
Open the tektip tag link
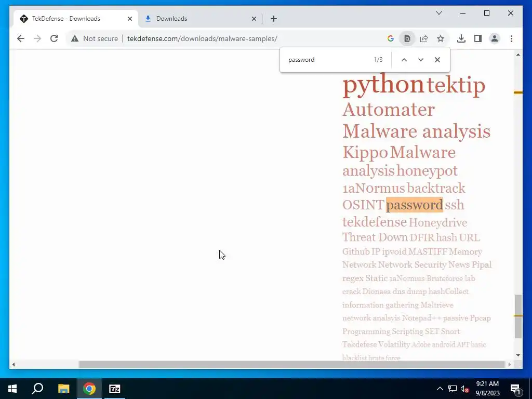pos(456,85)
